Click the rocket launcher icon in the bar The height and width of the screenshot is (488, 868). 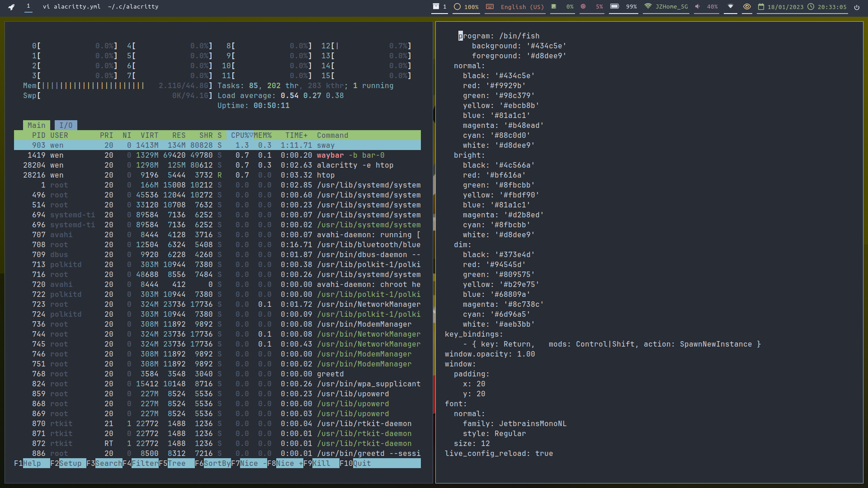click(11, 7)
